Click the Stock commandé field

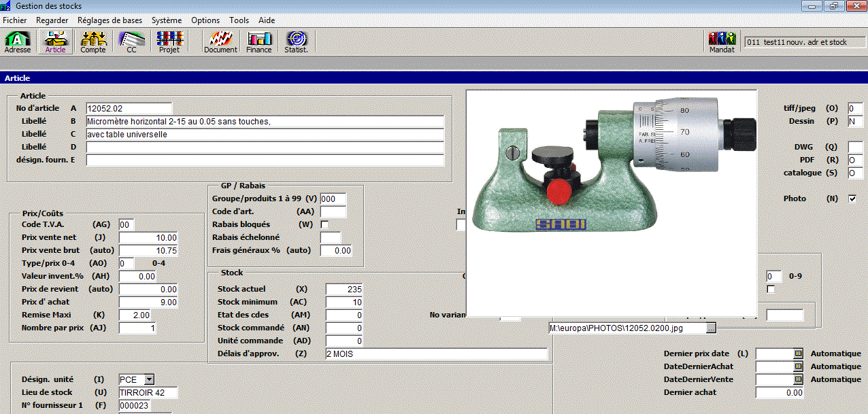(x=344, y=328)
